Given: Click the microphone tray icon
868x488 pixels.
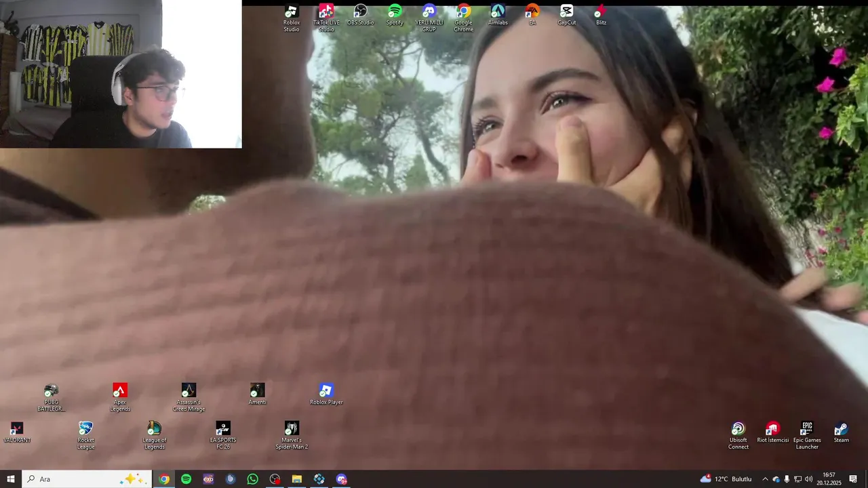Looking at the screenshot, I should [787, 479].
